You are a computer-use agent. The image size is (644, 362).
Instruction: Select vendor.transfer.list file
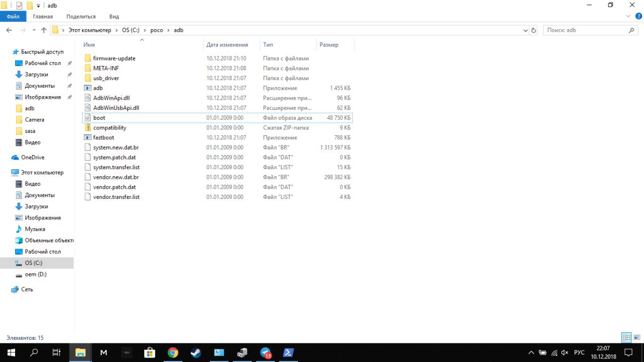(x=116, y=197)
